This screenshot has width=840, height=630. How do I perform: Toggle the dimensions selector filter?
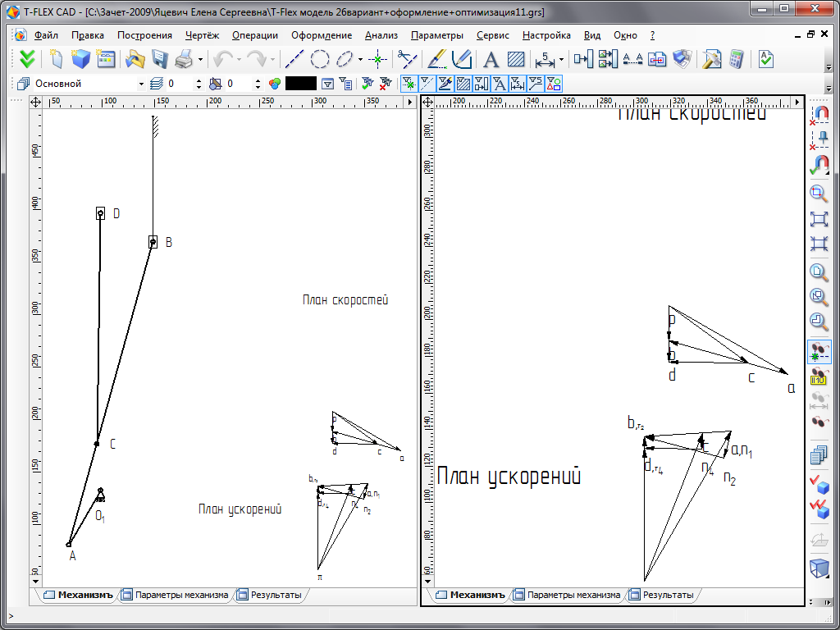click(518, 84)
